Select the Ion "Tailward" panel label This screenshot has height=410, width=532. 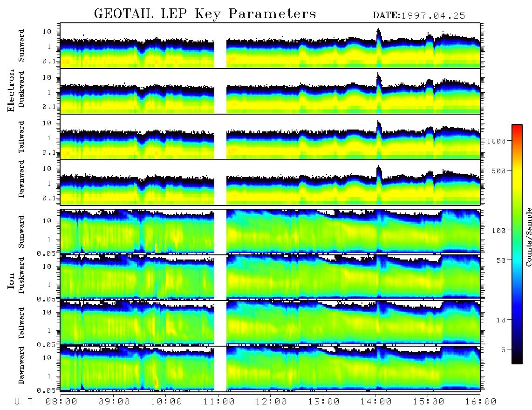pyautogui.click(x=21, y=323)
